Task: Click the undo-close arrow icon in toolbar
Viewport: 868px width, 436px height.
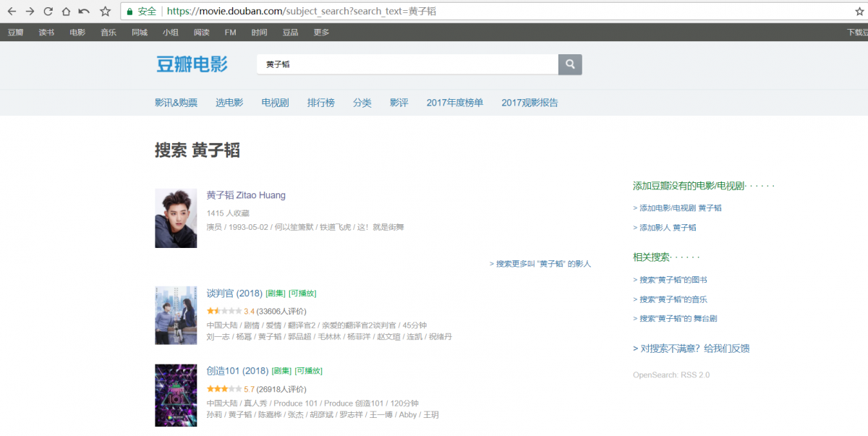Action: [x=84, y=12]
